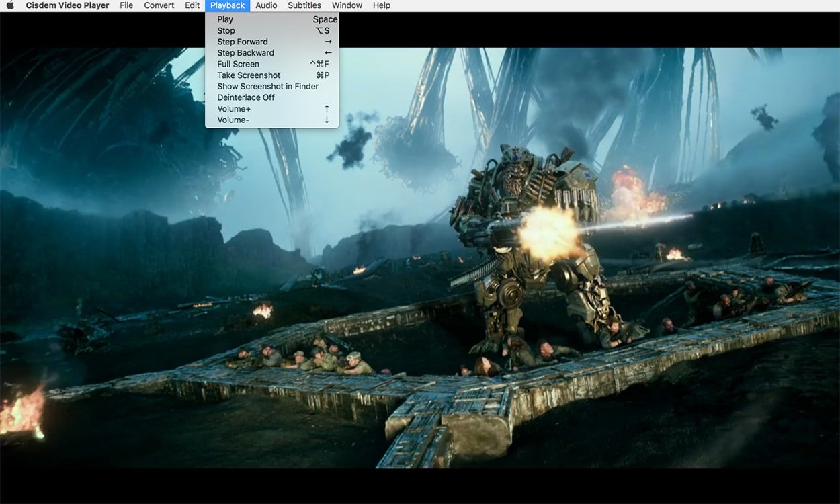840x504 pixels.
Task: Open the File menu
Action: coord(126,5)
